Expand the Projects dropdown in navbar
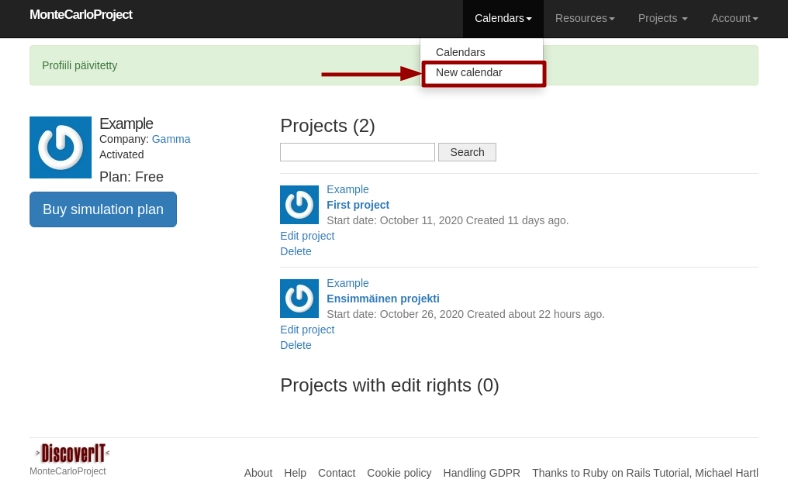This screenshot has width=788, height=488. click(x=662, y=18)
